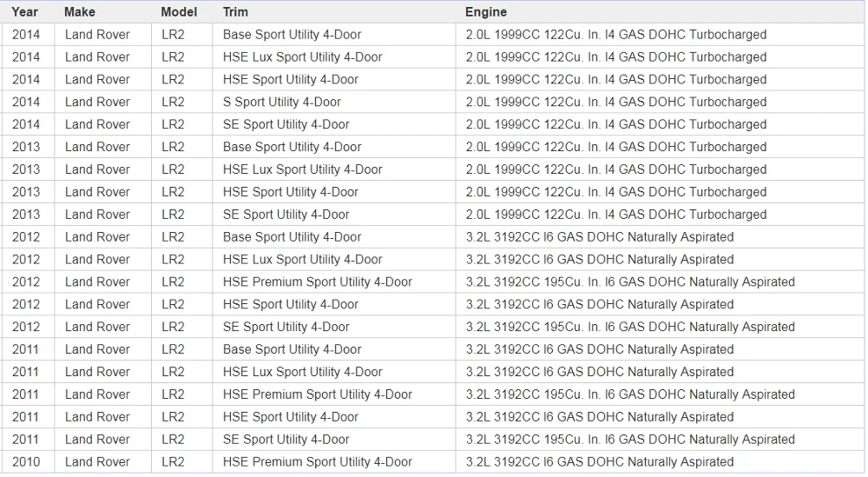Viewport: 868px width, 477px height.
Task: Click the Year column header
Action: click(25, 12)
